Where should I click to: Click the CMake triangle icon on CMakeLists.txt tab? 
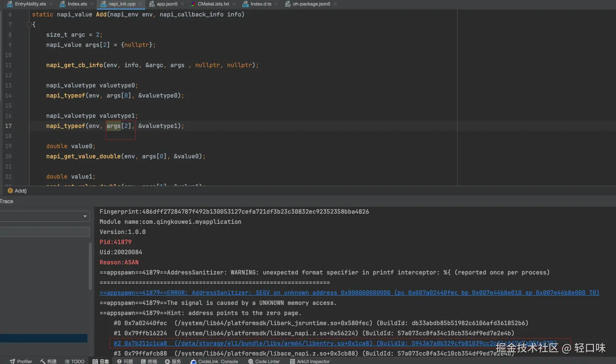coord(193,4)
